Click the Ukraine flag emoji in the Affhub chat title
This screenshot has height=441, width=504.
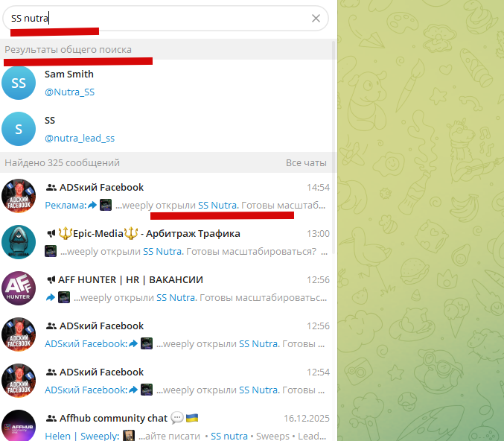(x=192, y=418)
